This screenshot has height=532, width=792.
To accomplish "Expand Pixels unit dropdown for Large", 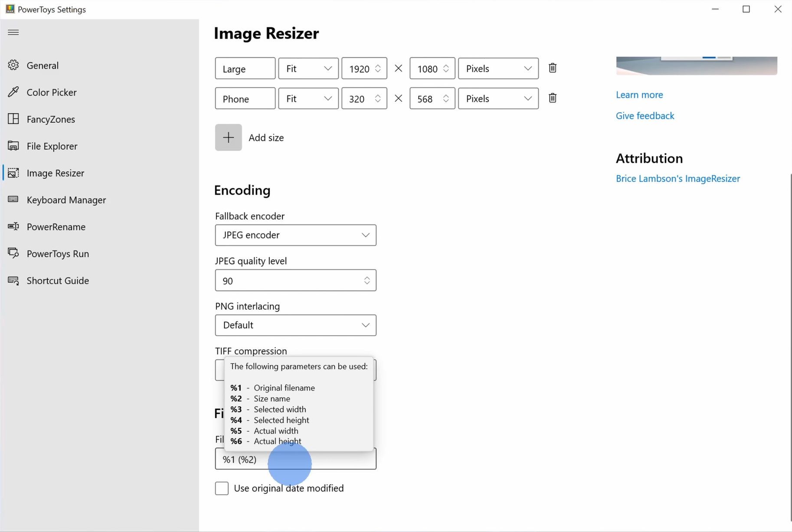I will point(498,69).
